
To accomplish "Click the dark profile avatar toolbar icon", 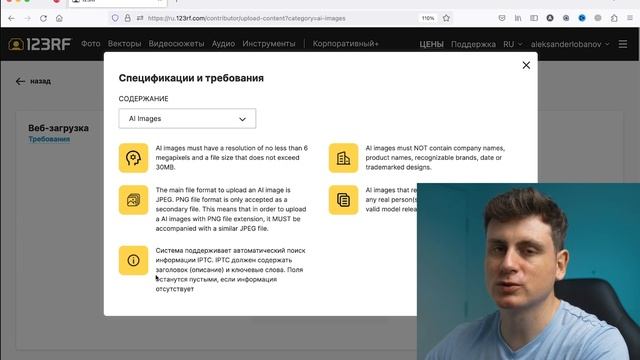I will point(550,18).
